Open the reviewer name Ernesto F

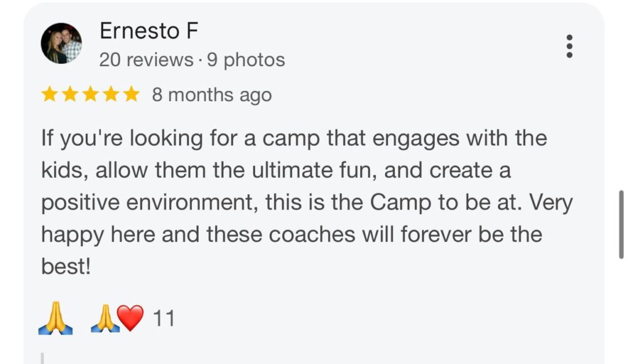pyautogui.click(x=149, y=31)
